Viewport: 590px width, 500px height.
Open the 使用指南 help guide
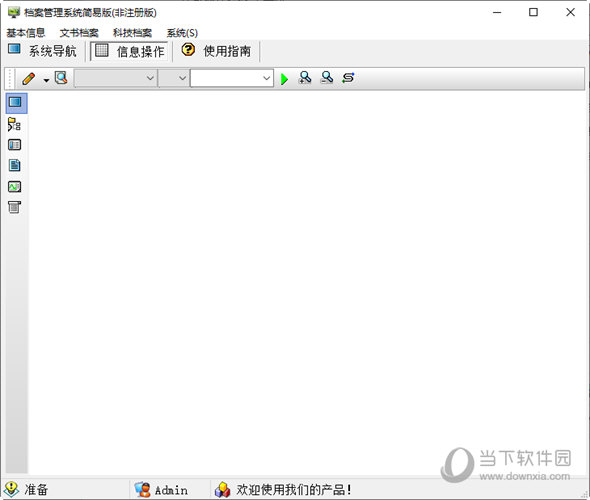pos(216,51)
